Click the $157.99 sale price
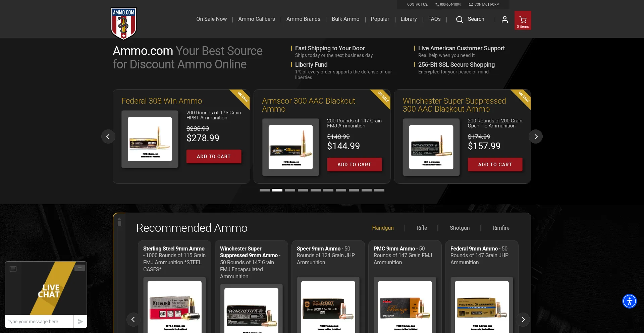 click(x=484, y=146)
